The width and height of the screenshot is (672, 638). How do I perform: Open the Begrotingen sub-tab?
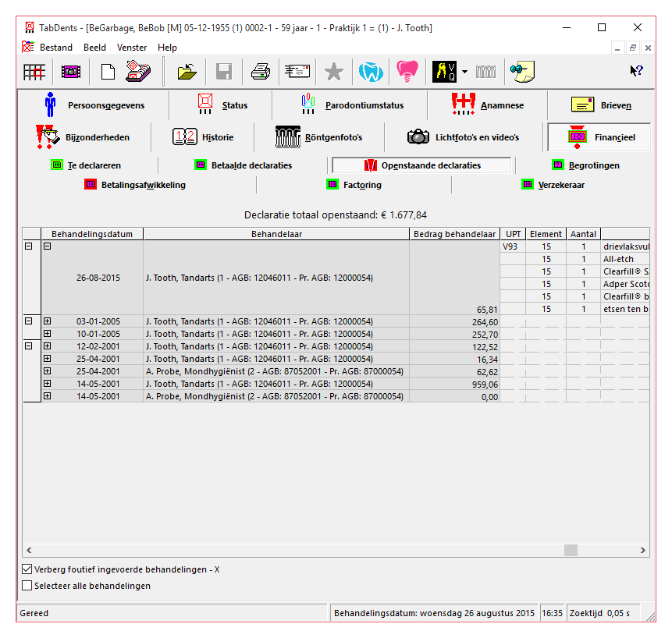[585, 165]
